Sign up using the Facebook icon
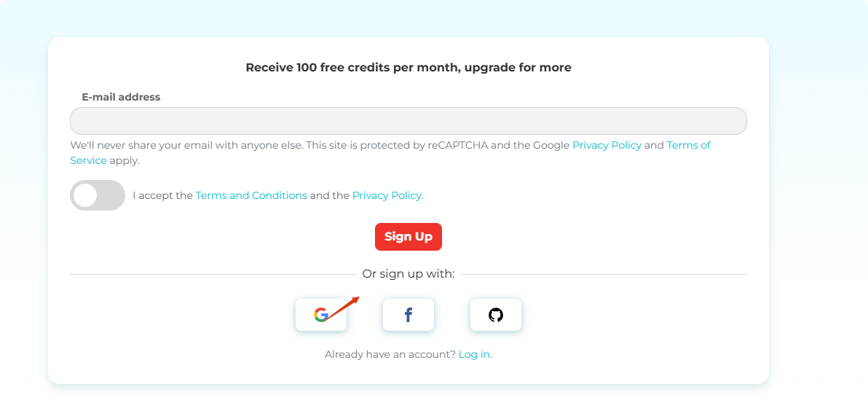868x411 pixels. click(x=409, y=315)
